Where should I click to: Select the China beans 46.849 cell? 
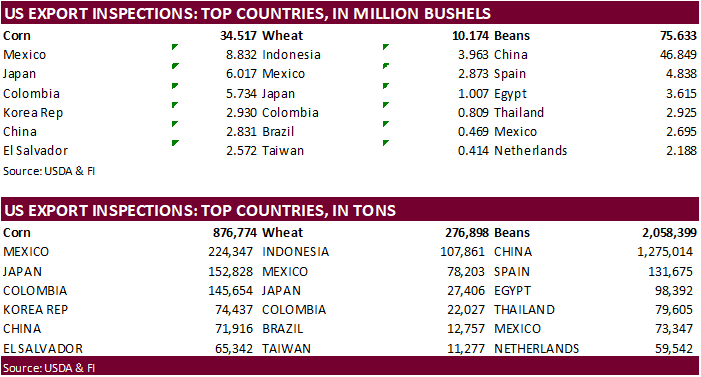(x=678, y=55)
